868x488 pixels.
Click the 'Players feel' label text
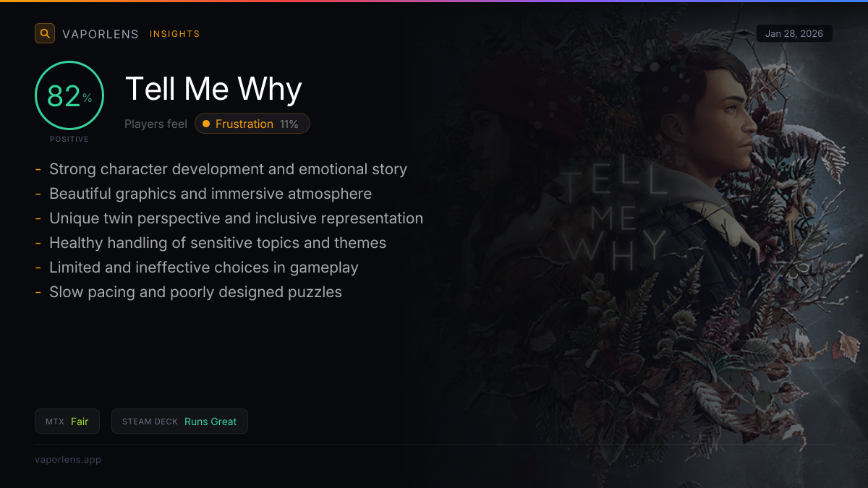point(156,124)
